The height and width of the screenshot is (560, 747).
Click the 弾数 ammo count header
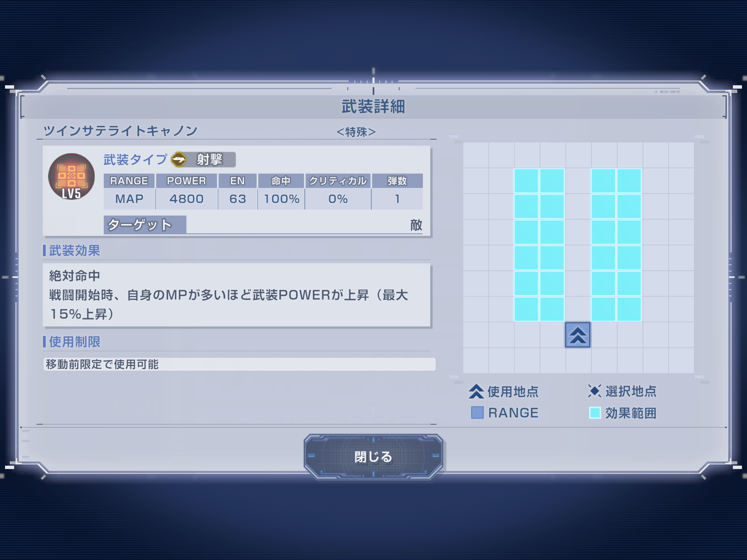(x=397, y=181)
